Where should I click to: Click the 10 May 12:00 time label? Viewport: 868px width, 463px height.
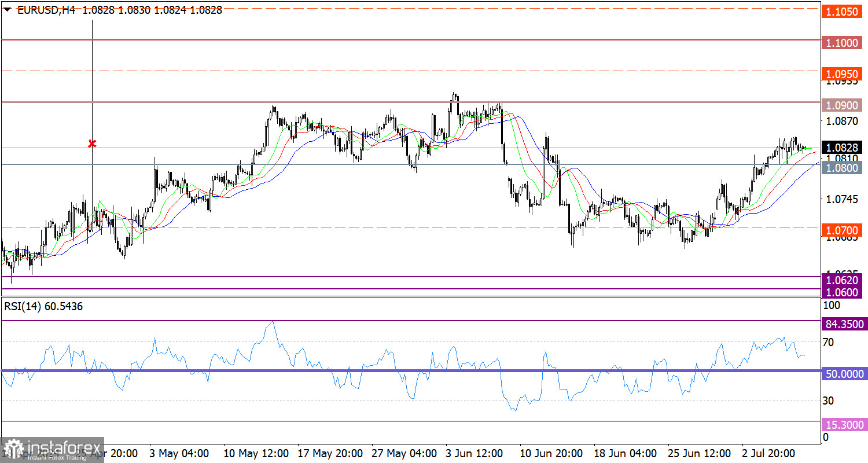click(255, 453)
